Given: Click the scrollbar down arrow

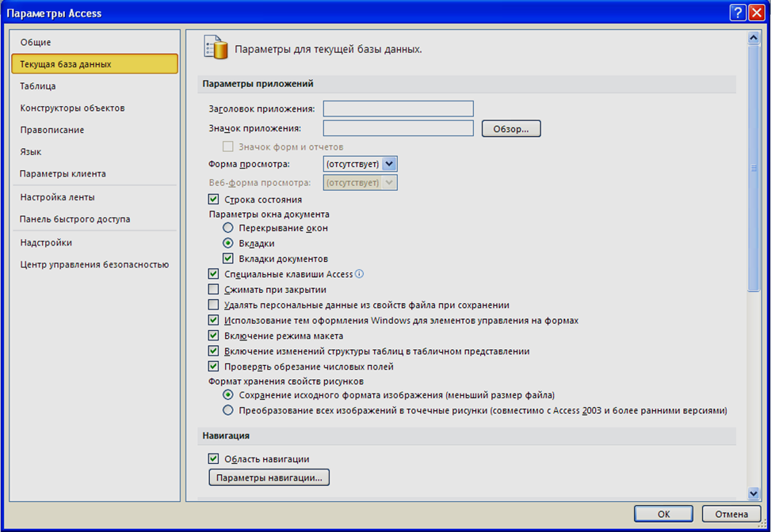Looking at the screenshot, I should 754,494.
